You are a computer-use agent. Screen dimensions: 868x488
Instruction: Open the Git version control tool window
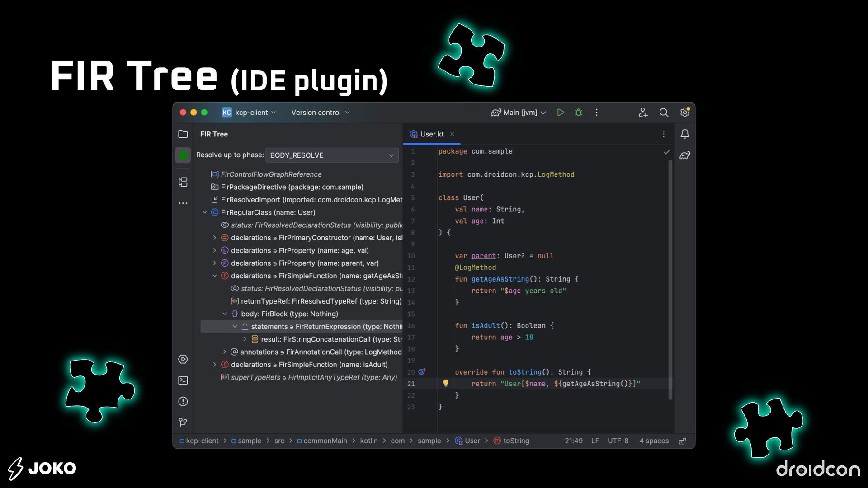coord(183,422)
